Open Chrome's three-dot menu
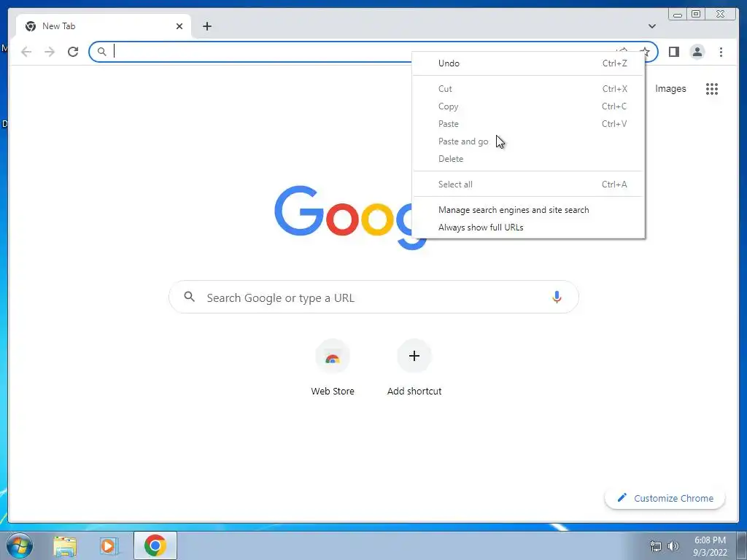The width and height of the screenshot is (747, 560). (x=721, y=52)
